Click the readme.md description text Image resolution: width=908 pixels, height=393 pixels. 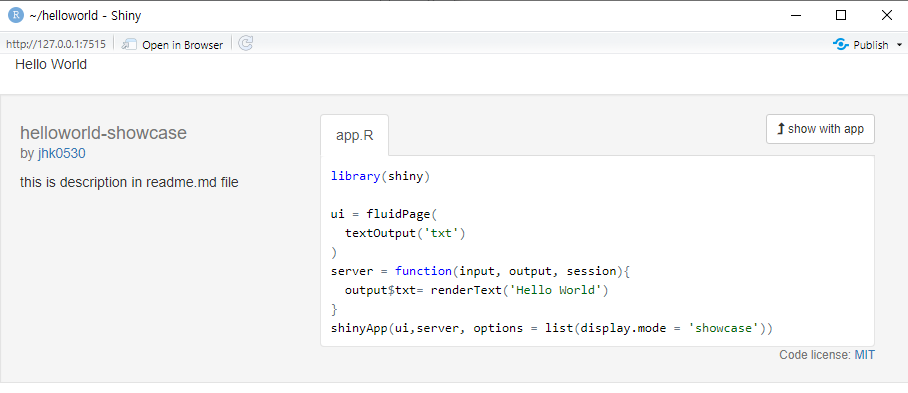tap(129, 183)
